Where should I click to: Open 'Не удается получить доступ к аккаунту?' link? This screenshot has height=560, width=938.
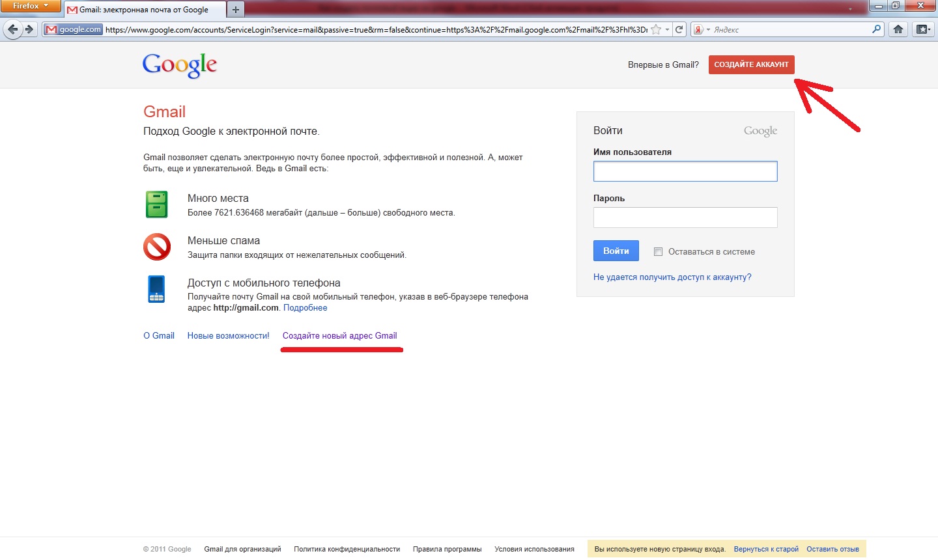[x=672, y=277]
